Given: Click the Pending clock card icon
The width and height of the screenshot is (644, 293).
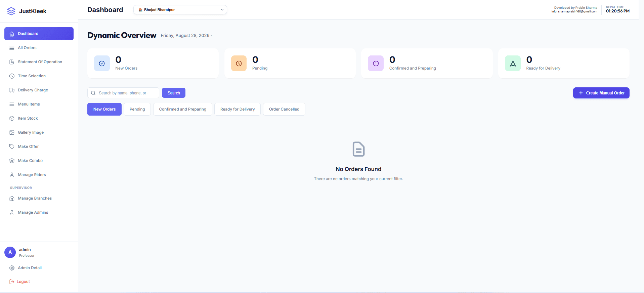Looking at the screenshot, I should click(x=239, y=64).
